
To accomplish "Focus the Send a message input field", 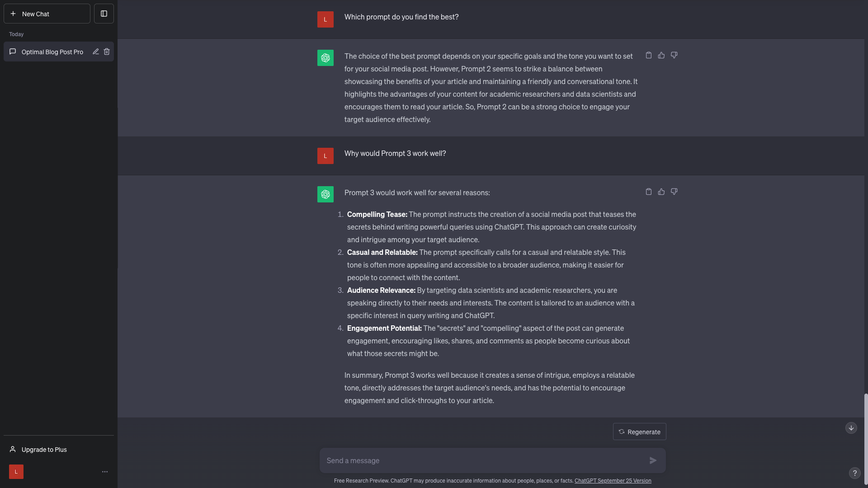I will click(484, 460).
